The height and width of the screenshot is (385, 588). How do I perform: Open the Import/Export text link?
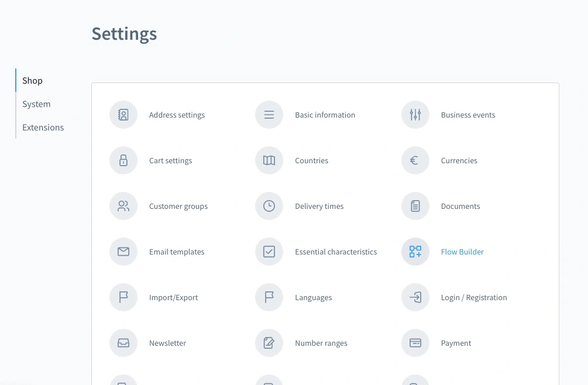click(173, 298)
